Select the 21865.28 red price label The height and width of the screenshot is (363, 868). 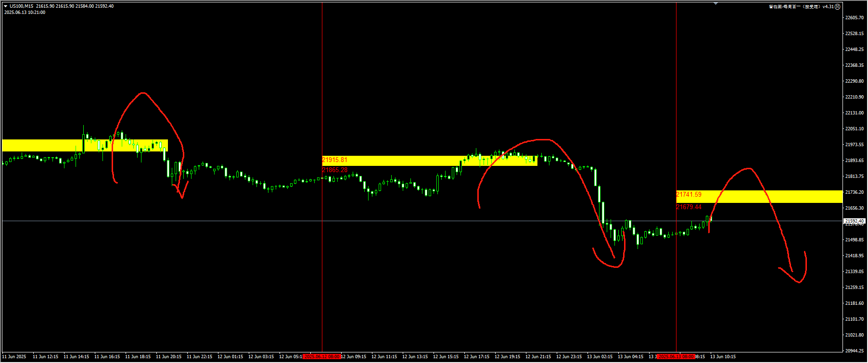(x=334, y=170)
